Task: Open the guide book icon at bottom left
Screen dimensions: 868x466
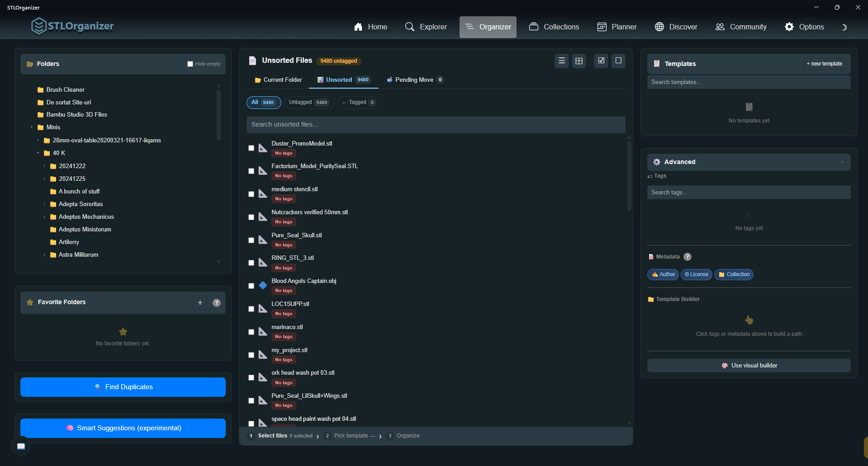Action: 21,446
